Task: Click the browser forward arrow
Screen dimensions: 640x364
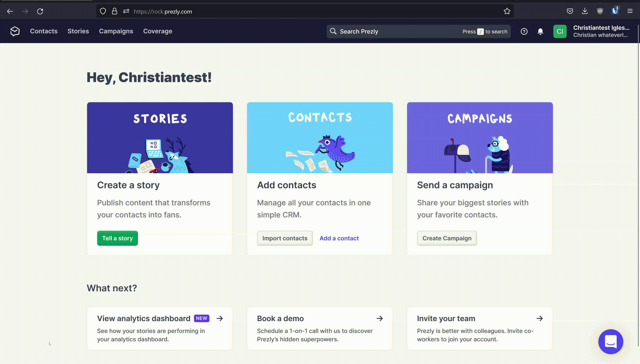Action: 25,11
